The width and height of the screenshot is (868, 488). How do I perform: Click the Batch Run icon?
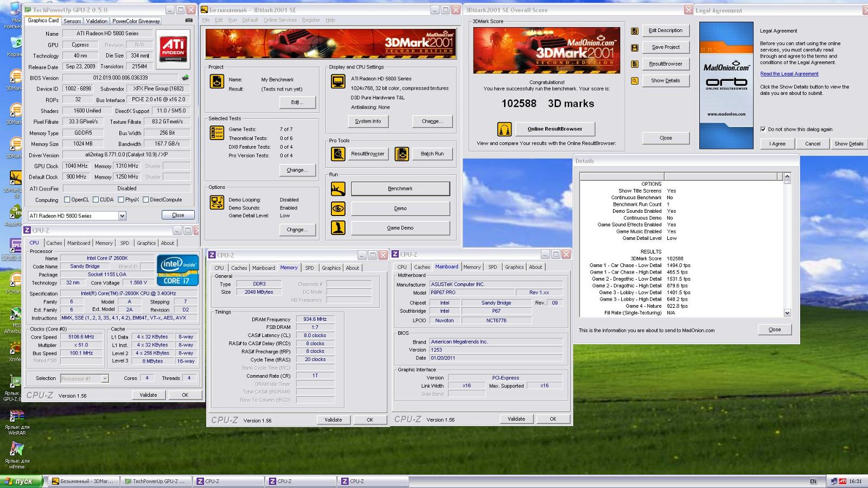(402, 154)
